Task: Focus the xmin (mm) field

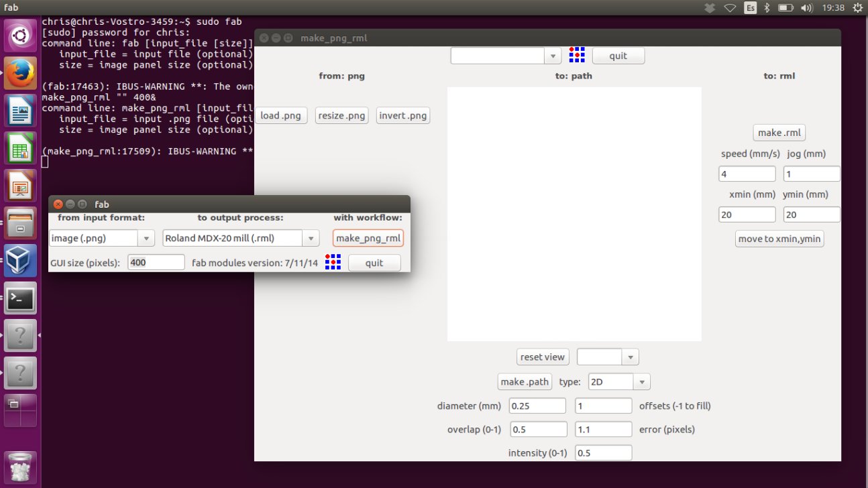Action: (747, 215)
